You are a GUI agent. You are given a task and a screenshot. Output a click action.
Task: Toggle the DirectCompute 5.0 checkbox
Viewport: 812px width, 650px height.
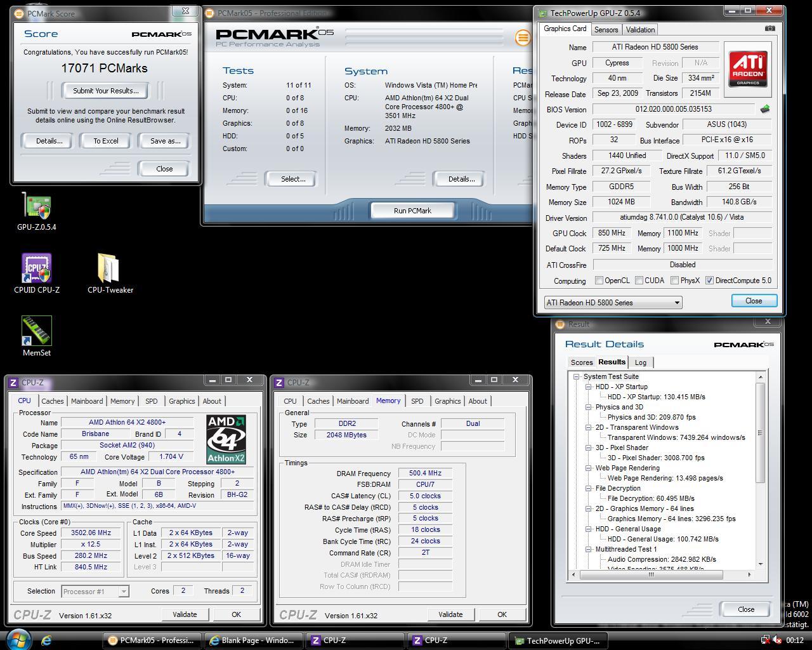point(709,281)
